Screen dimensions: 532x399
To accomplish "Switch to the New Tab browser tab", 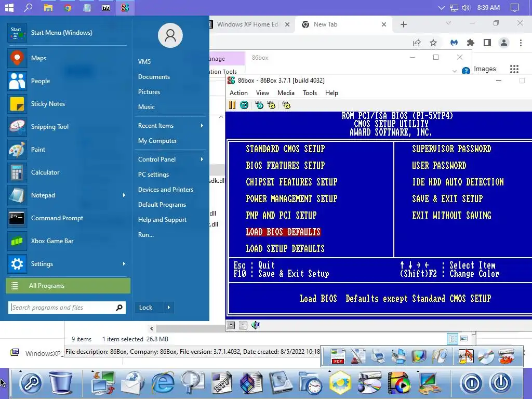I will [x=343, y=24].
